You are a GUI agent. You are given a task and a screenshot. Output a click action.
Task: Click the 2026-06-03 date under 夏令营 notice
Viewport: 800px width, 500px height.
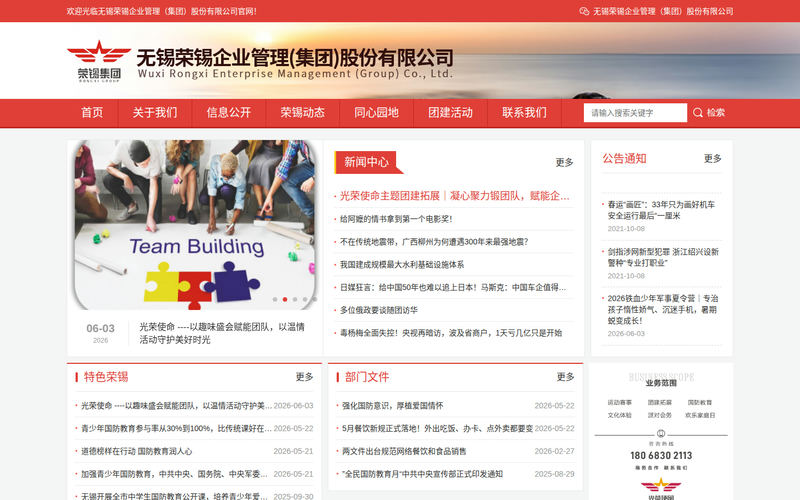[626, 334]
